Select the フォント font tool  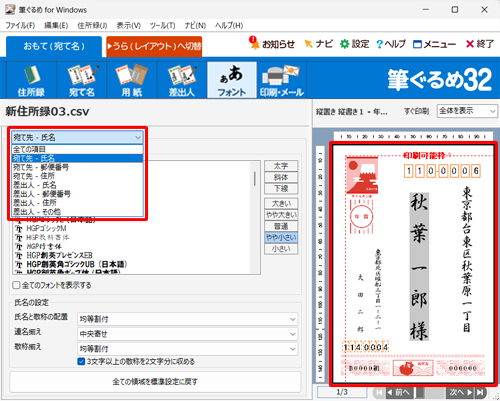[232, 80]
